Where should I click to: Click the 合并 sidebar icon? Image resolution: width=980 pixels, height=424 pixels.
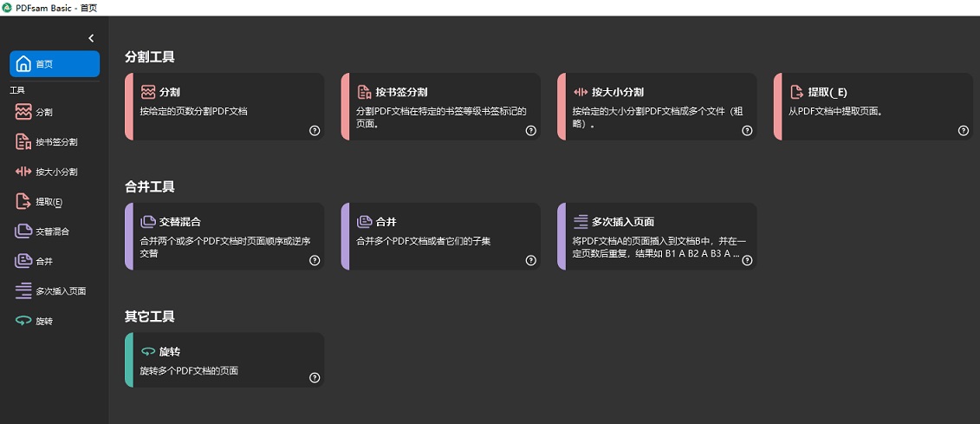[23, 261]
